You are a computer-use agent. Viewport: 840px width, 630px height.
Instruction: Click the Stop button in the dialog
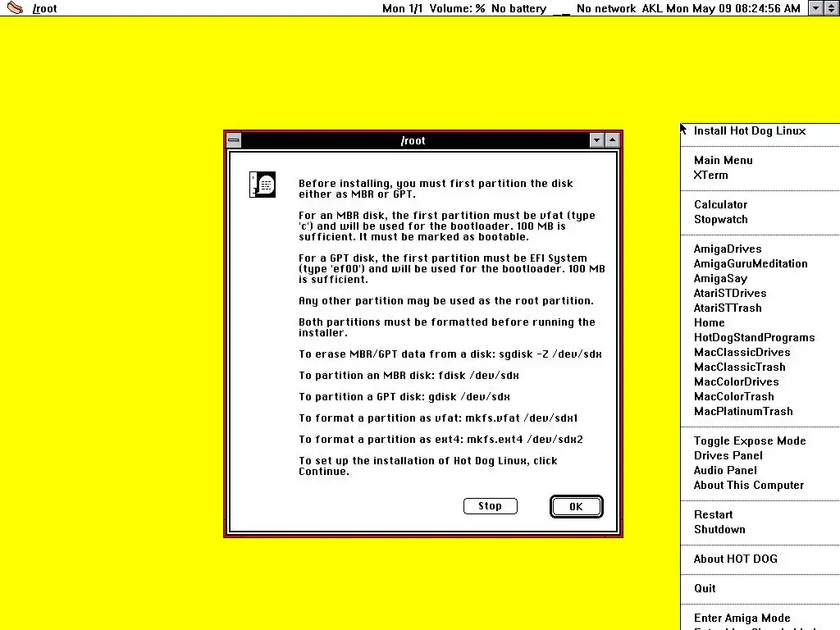(491, 505)
